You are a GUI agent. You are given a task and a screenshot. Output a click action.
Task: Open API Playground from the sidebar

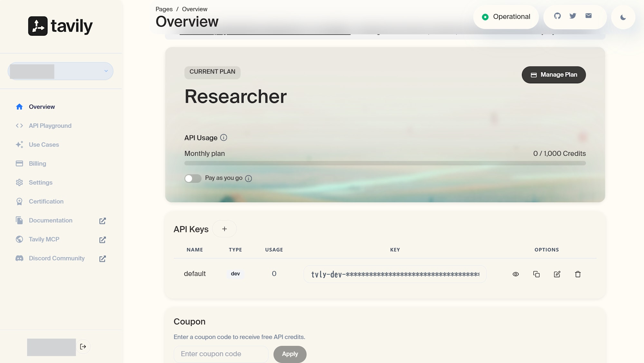[43, 126]
